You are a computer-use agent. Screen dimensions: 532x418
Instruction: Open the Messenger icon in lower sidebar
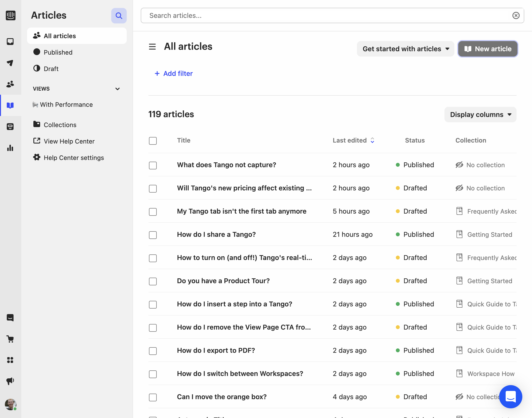(x=10, y=318)
